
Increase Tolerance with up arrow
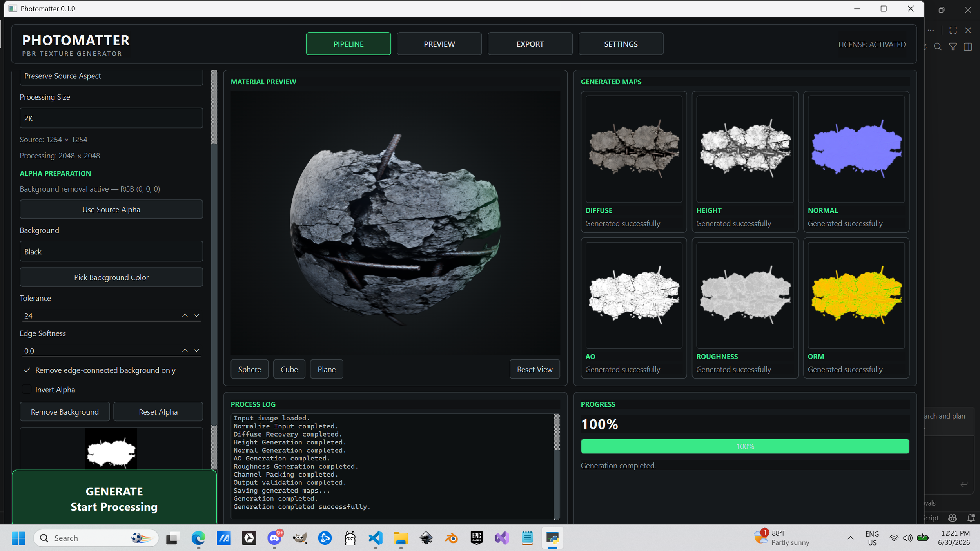point(185,315)
